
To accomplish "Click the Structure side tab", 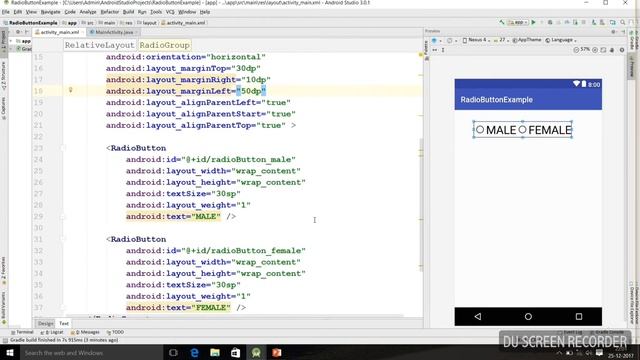I will [x=4, y=75].
